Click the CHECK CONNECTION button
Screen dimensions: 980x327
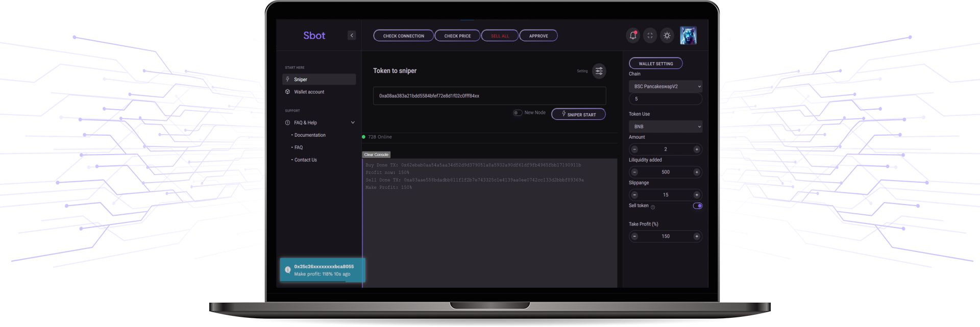(x=403, y=36)
